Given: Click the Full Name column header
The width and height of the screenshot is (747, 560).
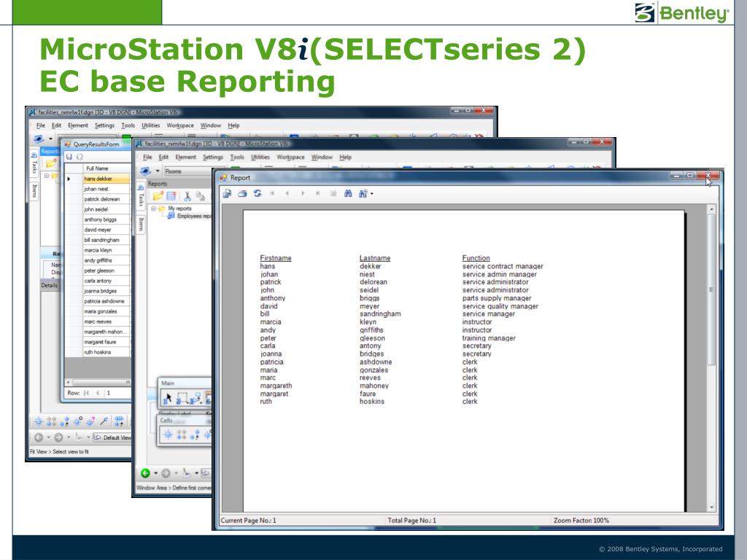Looking at the screenshot, I should 107,168.
